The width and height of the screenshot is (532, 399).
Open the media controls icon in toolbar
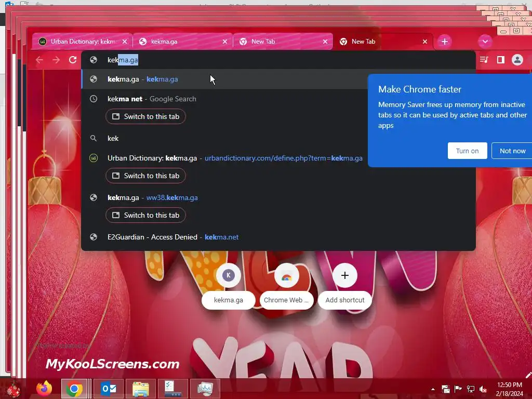[484, 60]
